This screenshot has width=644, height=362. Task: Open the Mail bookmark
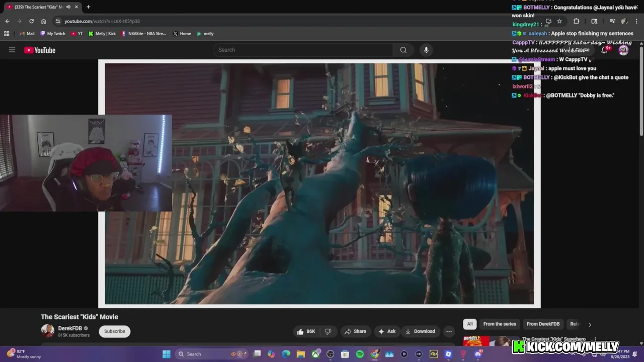pyautogui.click(x=27, y=34)
